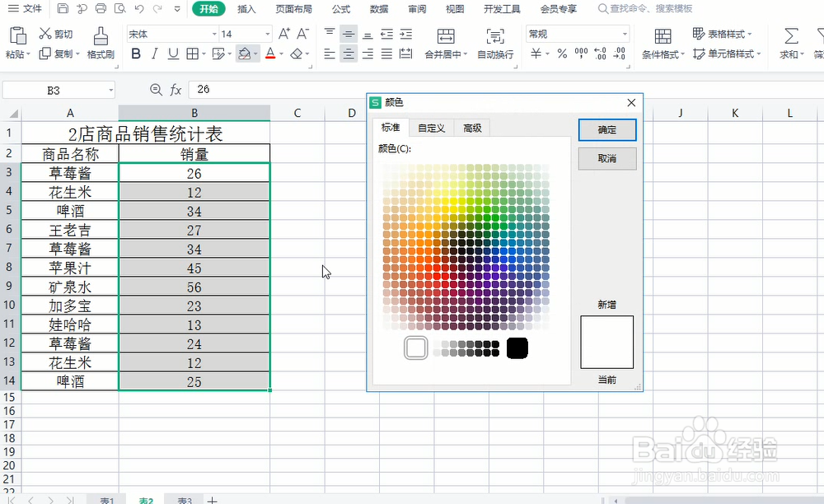Pick the large black swatch in color dialog
The width and height of the screenshot is (824, 504).
[x=517, y=348]
